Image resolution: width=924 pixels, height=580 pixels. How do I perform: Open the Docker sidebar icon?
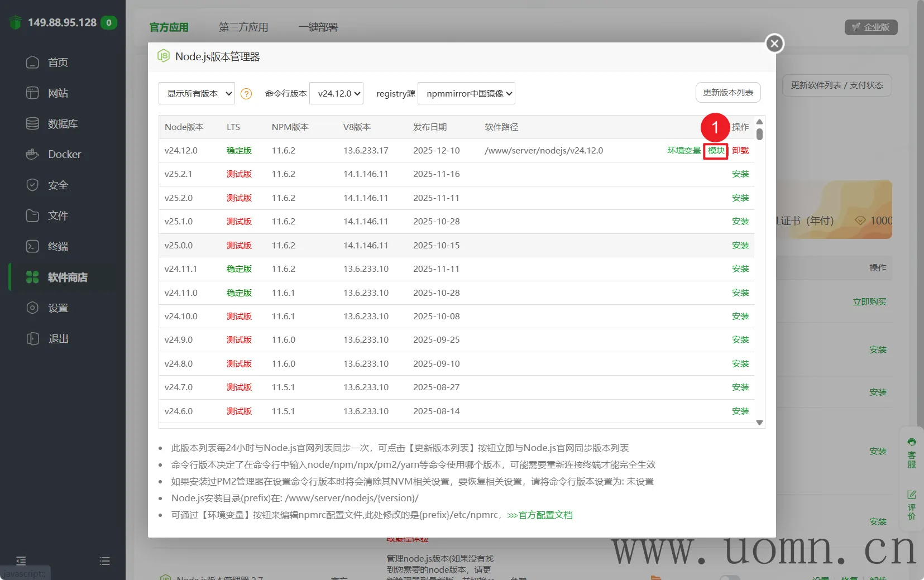click(x=32, y=154)
